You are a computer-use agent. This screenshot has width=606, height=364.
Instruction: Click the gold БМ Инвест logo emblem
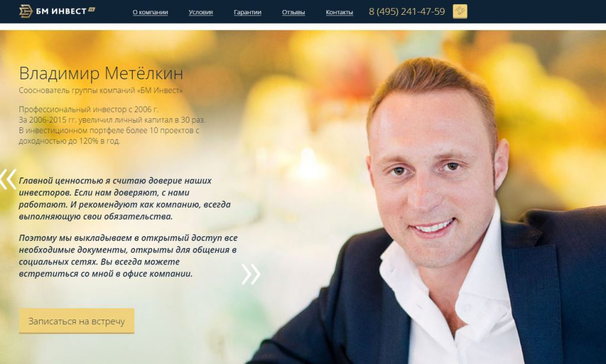coord(26,11)
